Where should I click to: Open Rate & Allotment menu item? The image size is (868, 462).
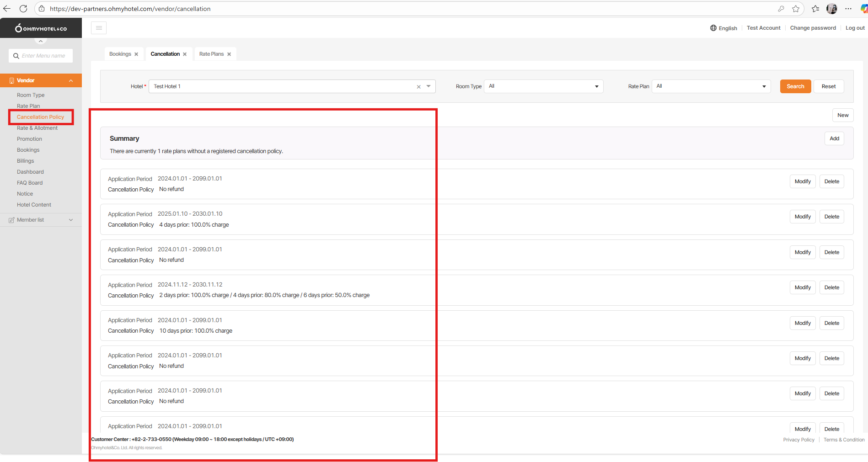click(x=37, y=128)
